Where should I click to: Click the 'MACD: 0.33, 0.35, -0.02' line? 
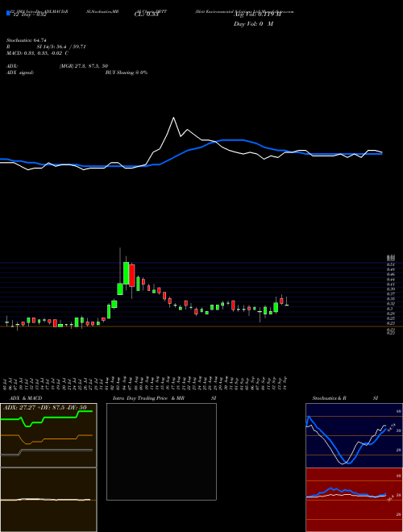point(37,53)
